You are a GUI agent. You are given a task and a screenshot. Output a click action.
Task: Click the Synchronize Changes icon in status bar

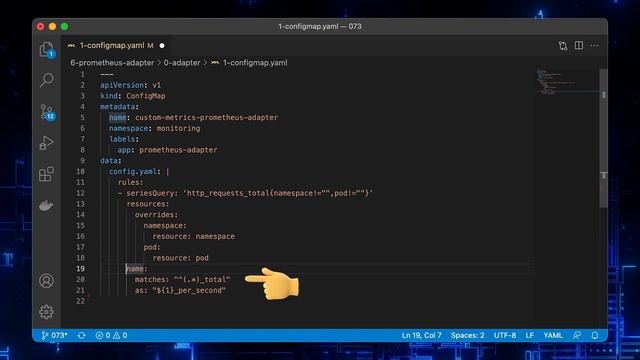82,335
